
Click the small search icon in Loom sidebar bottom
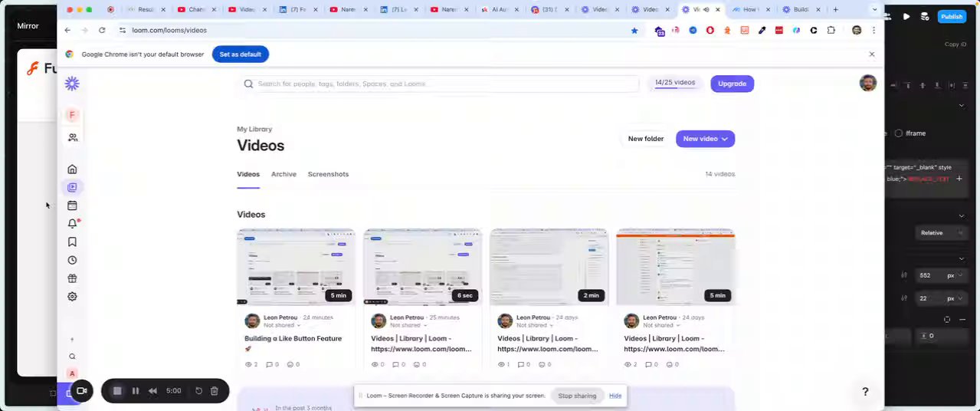pyautogui.click(x=72, y=357)
